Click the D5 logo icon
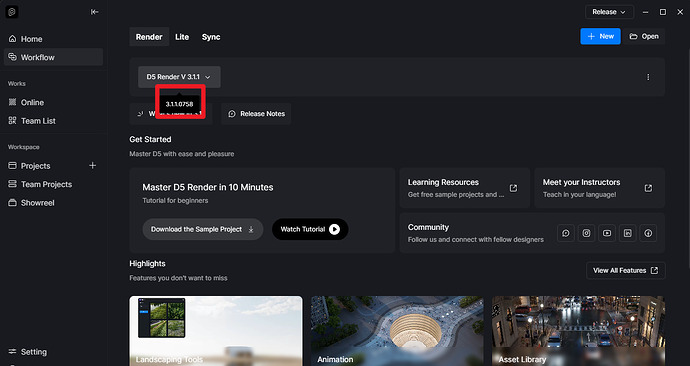 pos(12,12)
